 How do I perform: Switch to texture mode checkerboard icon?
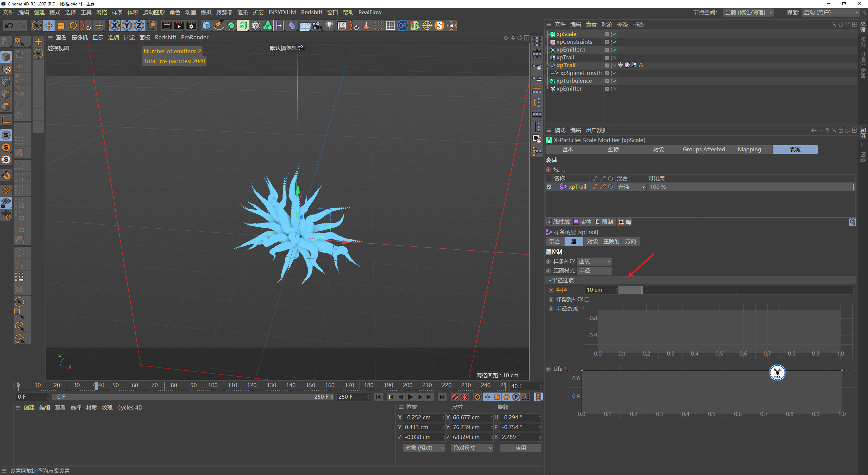pyautogui.click(x=6, y=70)
